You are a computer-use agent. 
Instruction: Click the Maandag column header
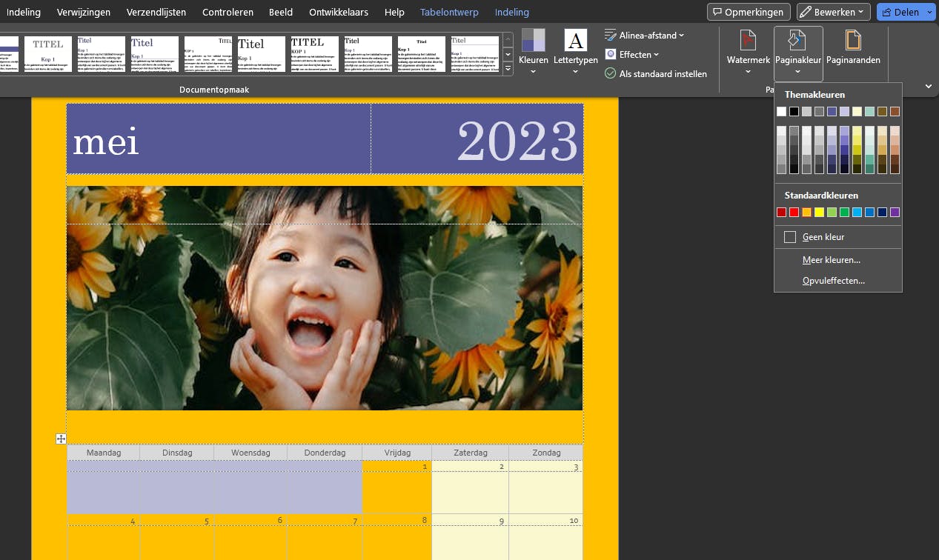coord(103,453)
